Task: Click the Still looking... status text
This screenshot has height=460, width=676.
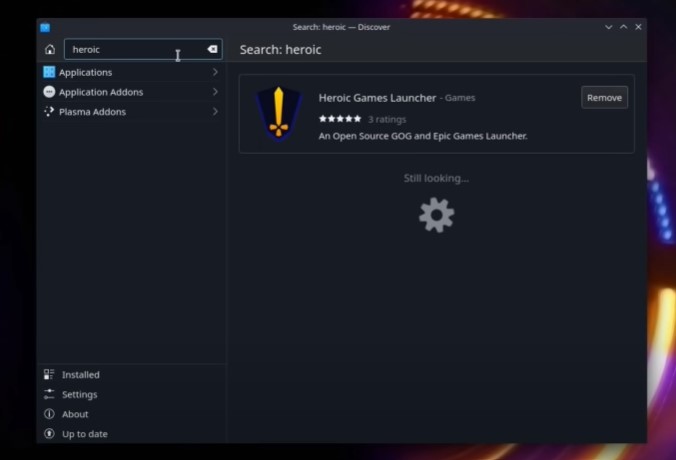Action: (x=436, y=178)
